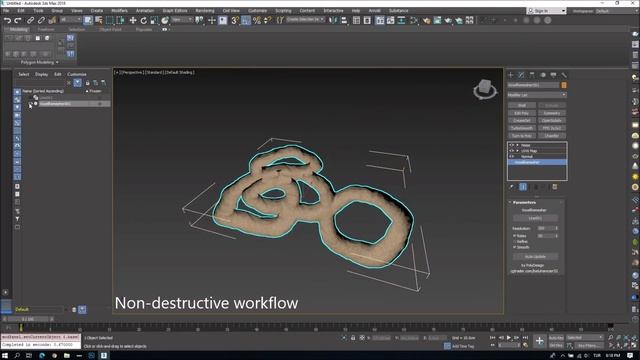Image resolution: width=640 pixels, height=360 pixels.
Task: Click the picked Line001 button in Parameters
Action: [x=535, y=218]
